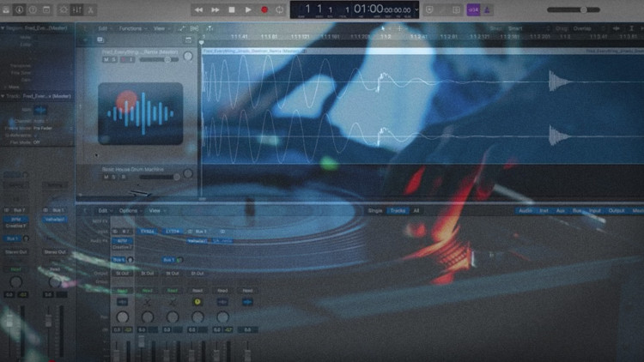Open the Mixer Edit menu
This screenshot has height=362, width=644.
[103, 210]
